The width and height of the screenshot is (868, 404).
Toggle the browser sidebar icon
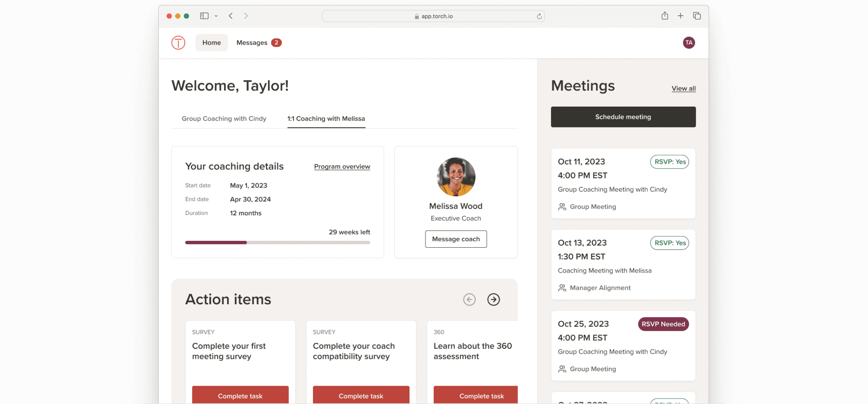point(204,15)
